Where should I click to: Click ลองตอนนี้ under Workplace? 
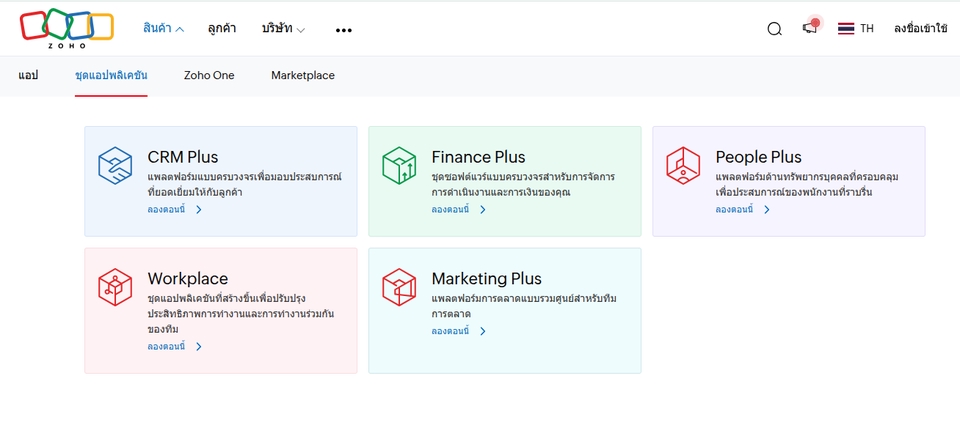coord(166,347)
